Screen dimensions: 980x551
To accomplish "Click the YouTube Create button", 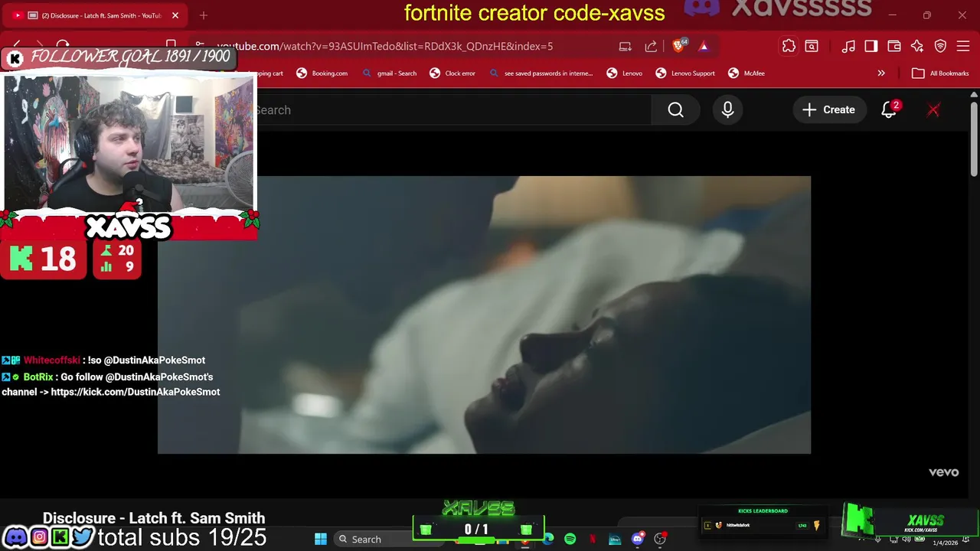I will pos(828,110).
